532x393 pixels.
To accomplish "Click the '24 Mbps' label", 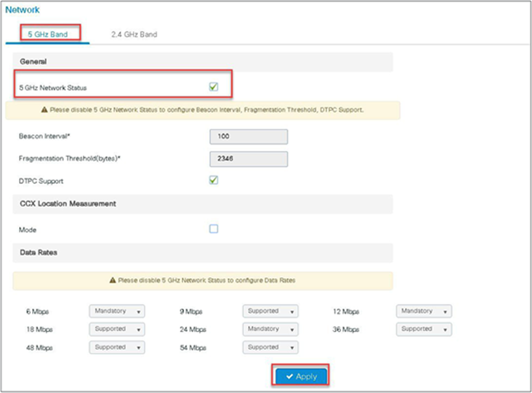I will tap(193, 329).
